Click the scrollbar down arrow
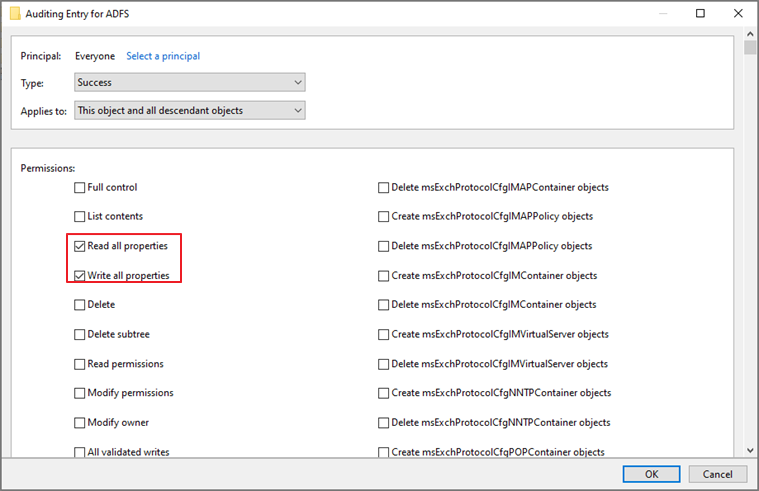 coord(750,450)
